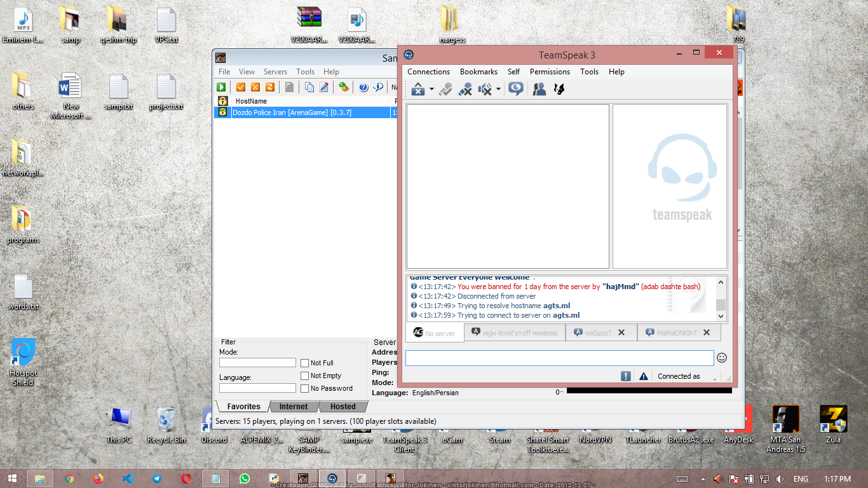Click the Language filter input field
Viewport: 868px width, 488px height.
click(x=257, y=388)
